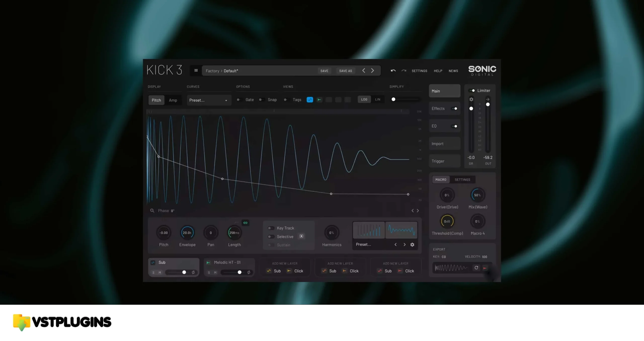
Task: Toggle the Effects switch
Action: [454, 109]
